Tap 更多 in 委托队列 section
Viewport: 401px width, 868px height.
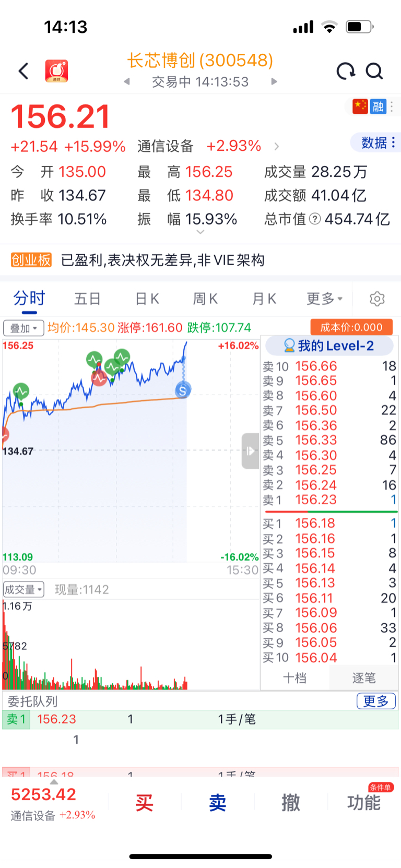click(376, 701)
